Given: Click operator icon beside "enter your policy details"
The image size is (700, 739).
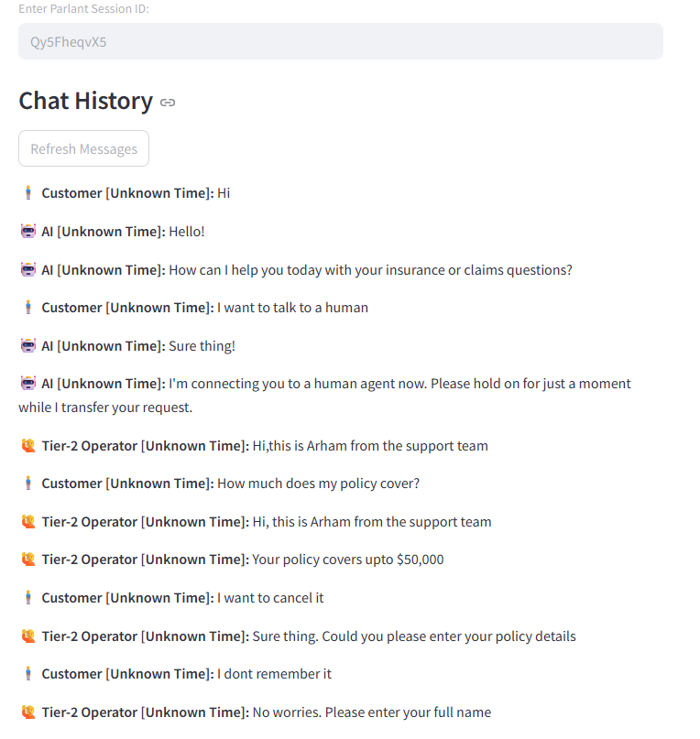Looking at the screenshot, I should (x=28, y=636).
